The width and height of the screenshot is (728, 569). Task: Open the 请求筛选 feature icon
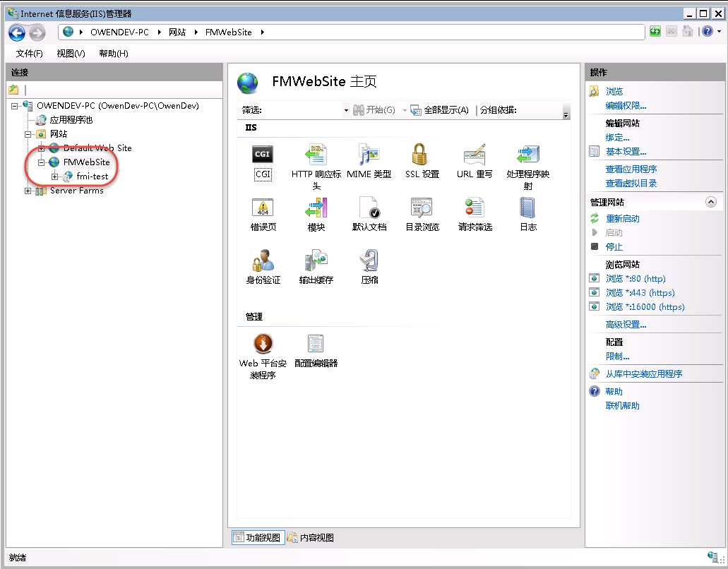tap(475, 208)
